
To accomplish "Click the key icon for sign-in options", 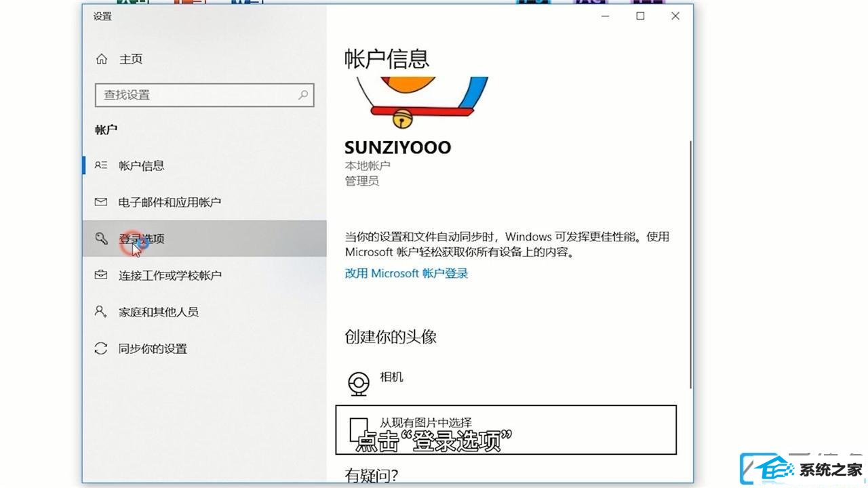I will coord(101,238).
